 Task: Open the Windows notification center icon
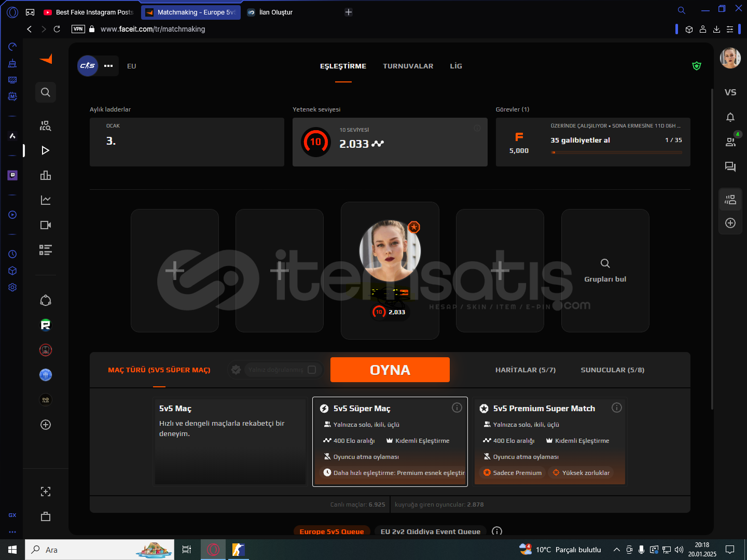point(730,550)
